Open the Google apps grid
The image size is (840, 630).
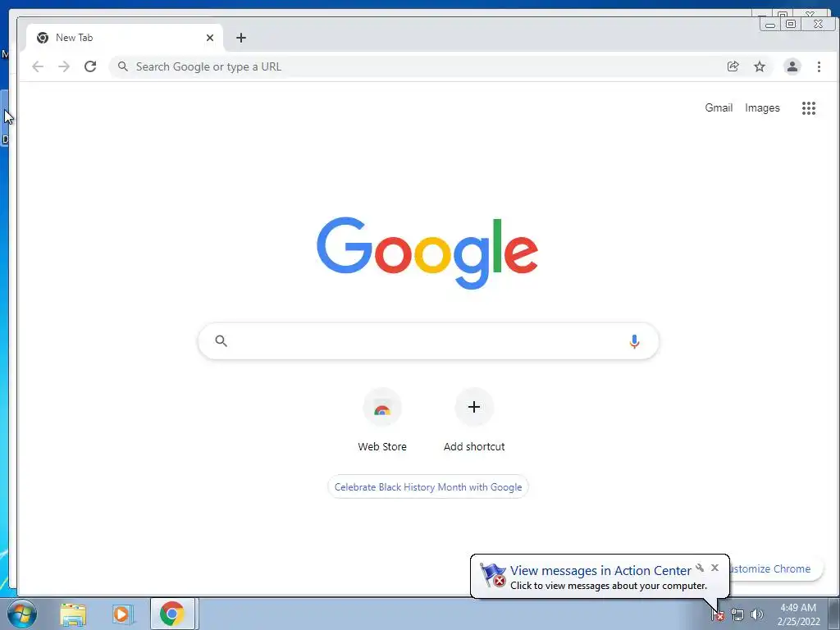(x=808, y=108)
